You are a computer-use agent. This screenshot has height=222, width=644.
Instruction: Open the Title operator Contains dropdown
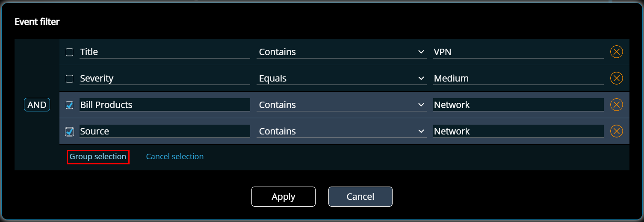[x=341, y=52]
